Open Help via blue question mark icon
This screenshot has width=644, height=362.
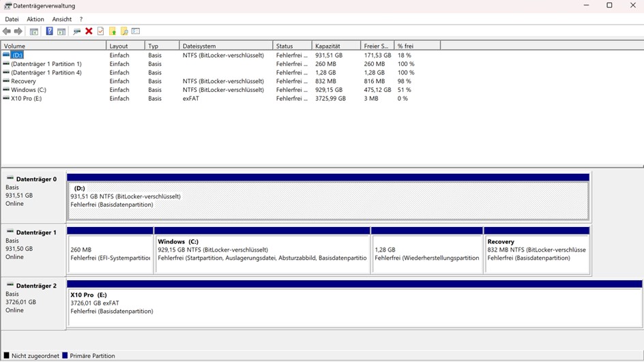tap(49, 31)
